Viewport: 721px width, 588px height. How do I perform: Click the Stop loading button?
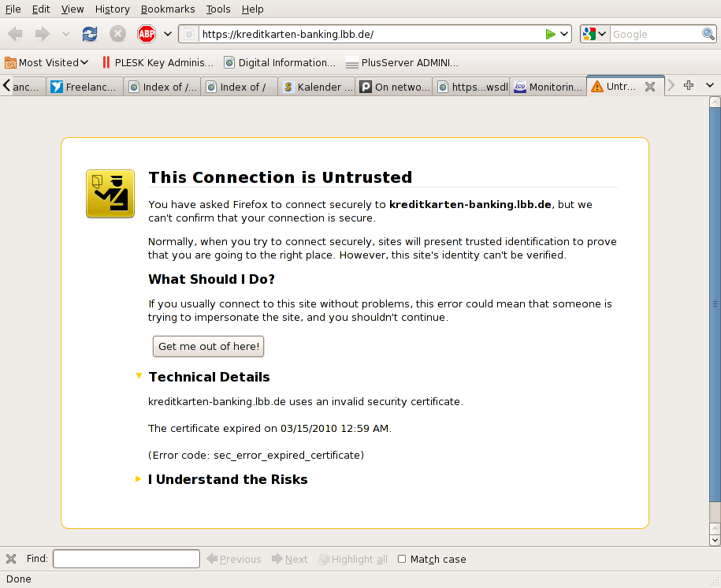117,34
